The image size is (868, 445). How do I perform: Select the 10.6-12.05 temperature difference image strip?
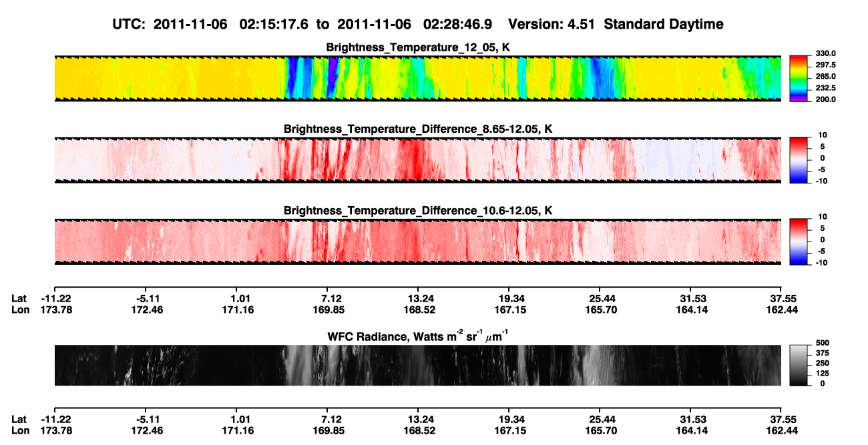point(417,241)
